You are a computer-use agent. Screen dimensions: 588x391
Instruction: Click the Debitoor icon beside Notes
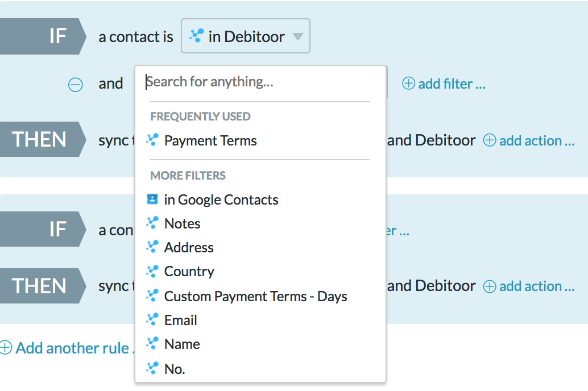click(152, 223)
